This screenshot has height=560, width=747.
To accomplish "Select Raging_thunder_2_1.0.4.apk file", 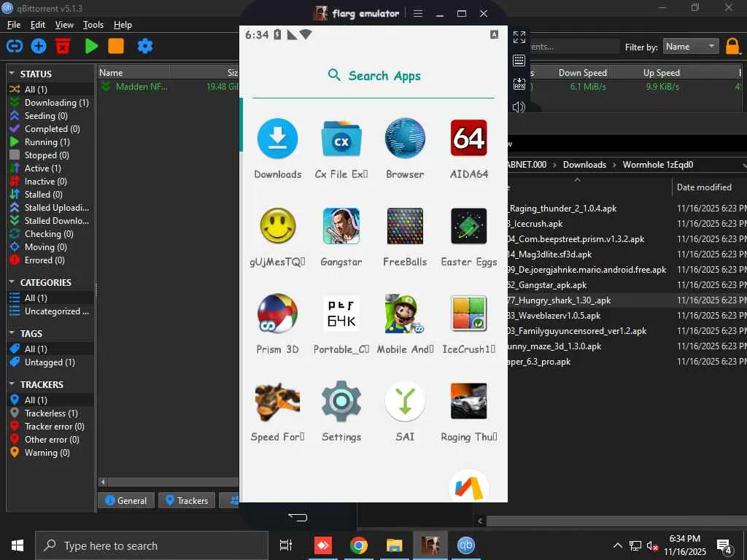I will tap(562, 208).
